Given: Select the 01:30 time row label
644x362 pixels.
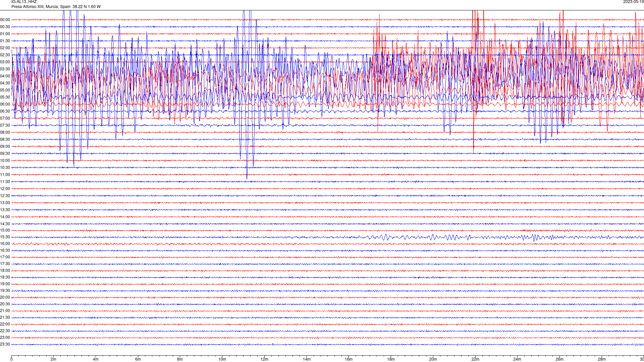Looking at the screenshot, I should (x=5, y=41).
